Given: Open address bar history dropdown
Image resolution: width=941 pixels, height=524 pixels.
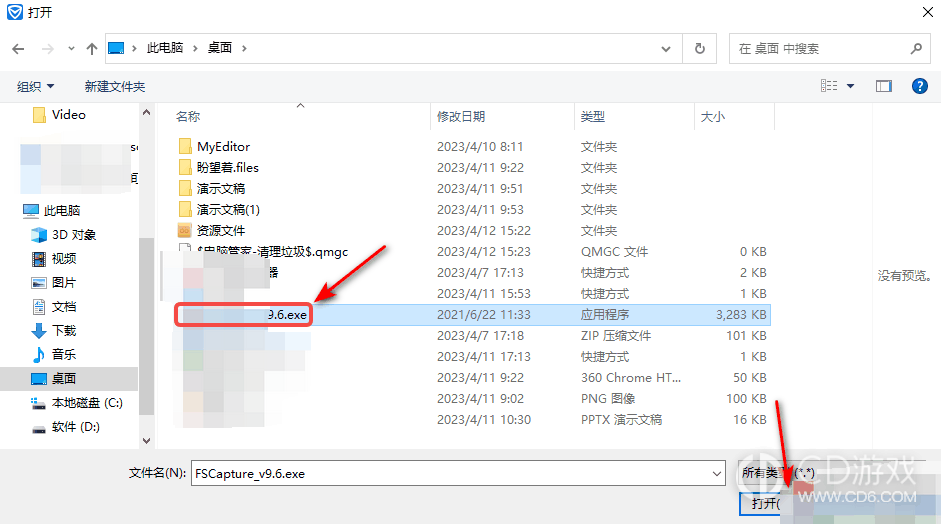Looking at the screenshot, I should [666, 49].
